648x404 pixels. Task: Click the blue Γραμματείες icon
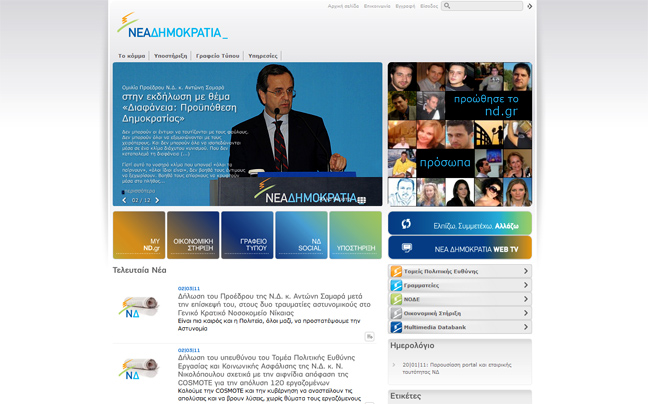tap(396, 285)
